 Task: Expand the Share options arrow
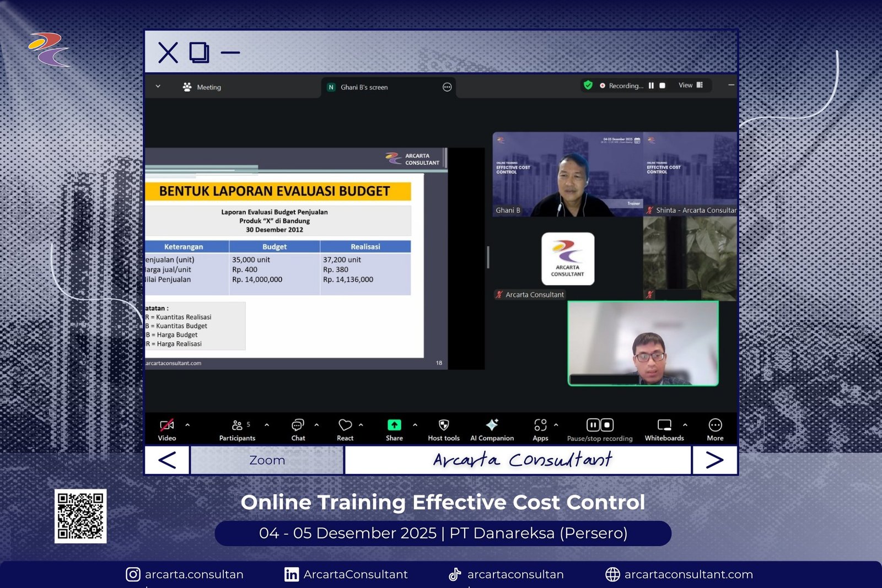pos(415,425)
